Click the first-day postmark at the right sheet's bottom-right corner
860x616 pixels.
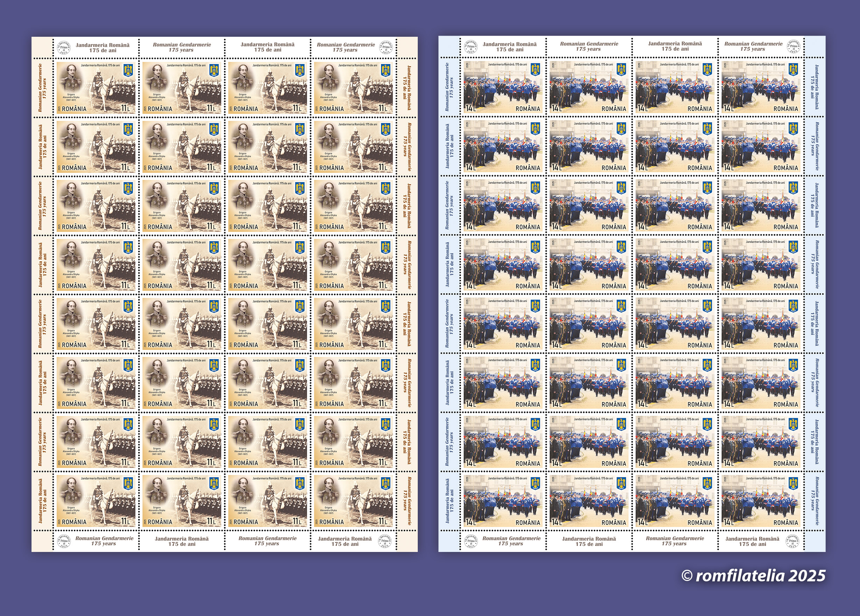point(793,541)
